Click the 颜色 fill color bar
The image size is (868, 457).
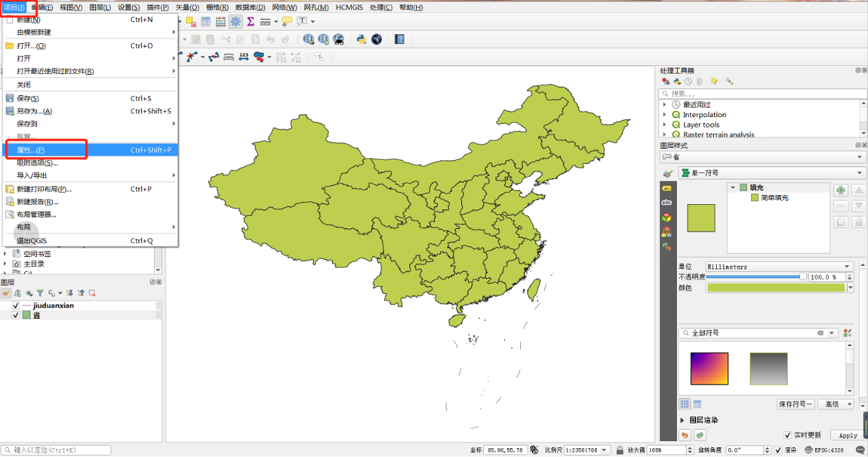(776, 288)
